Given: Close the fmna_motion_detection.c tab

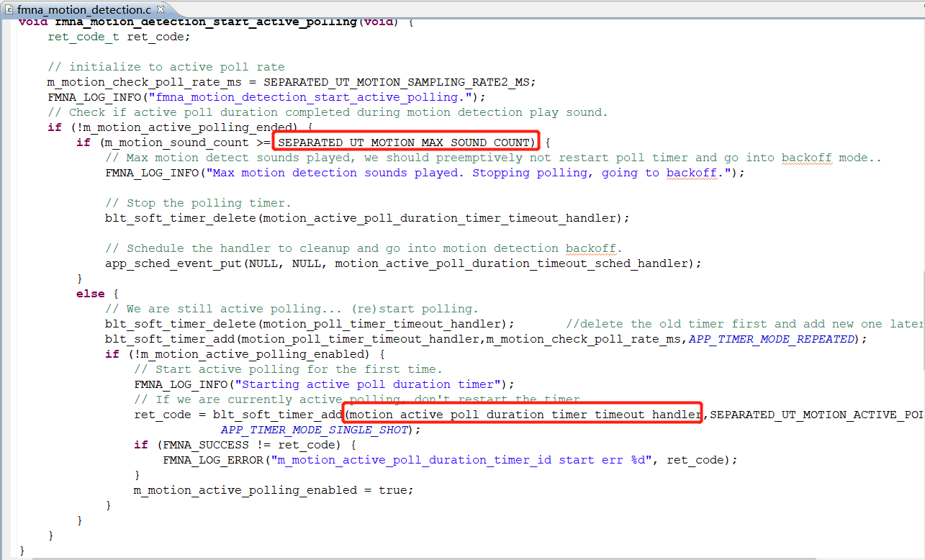Looking at the screenshot, I should click(x=160, y=10).
